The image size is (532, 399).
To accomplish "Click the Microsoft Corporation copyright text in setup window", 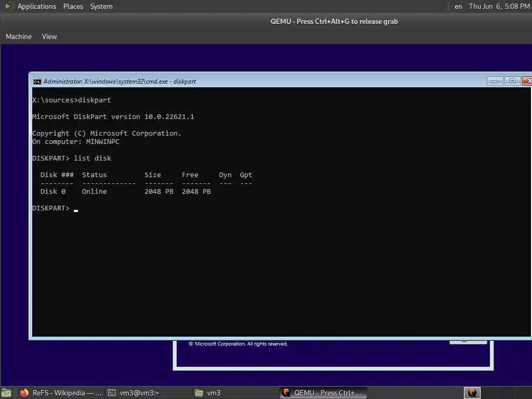I will [238, 344].
